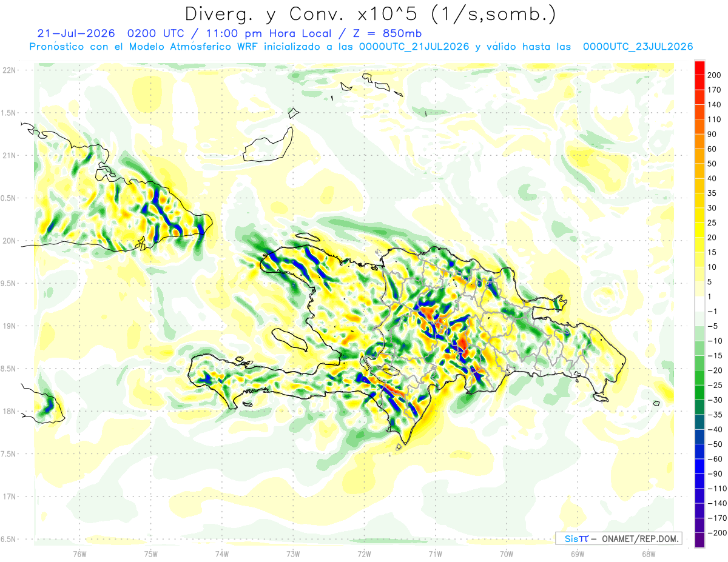
Task: Click the white swatch between 1 and -1
Action: coord(699,303)
